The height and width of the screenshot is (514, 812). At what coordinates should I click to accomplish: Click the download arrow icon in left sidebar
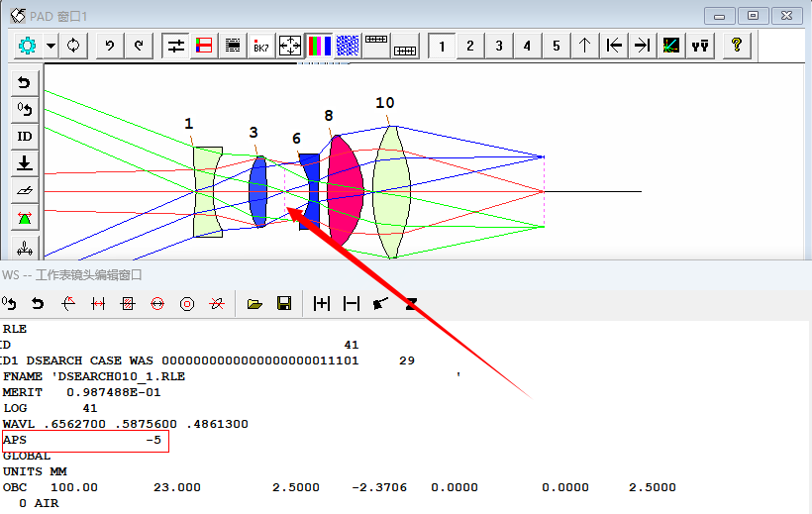coord(25,163)
